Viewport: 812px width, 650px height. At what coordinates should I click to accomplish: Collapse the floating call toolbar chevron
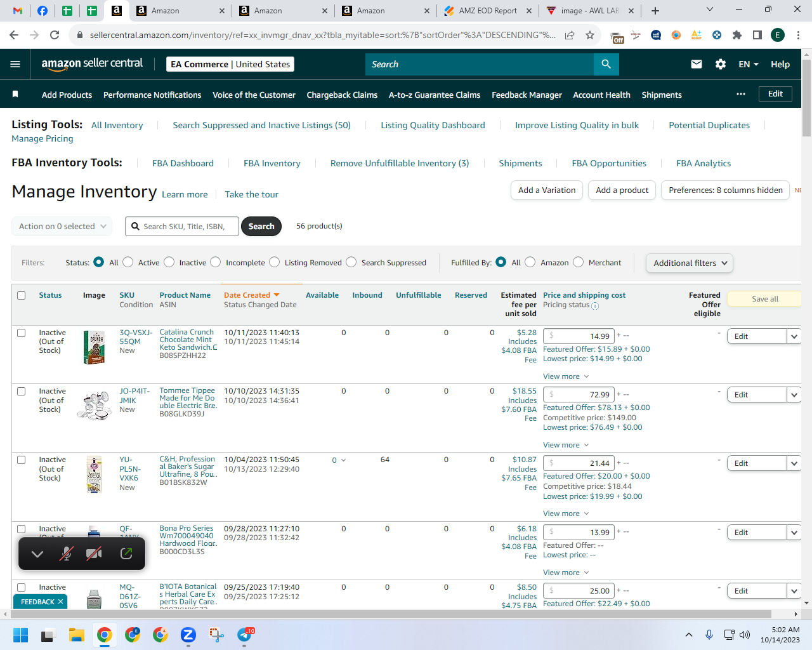(37, 554)
